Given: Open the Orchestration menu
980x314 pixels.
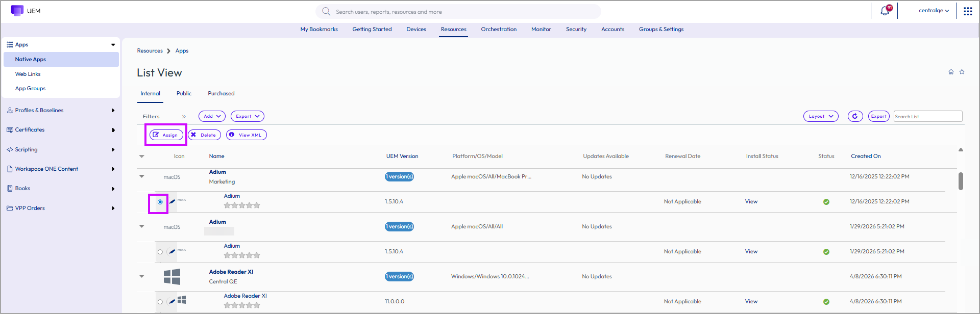Looking at the screenshot, I should 499,30.
